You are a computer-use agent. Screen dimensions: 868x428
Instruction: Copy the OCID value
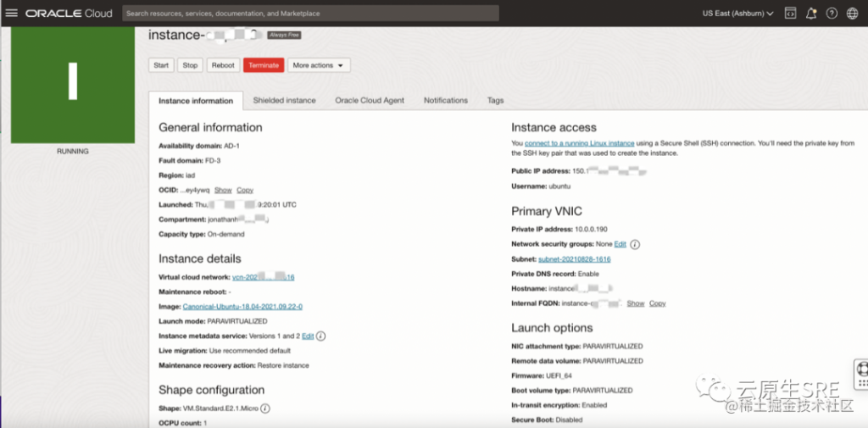[x=245, y=190]
